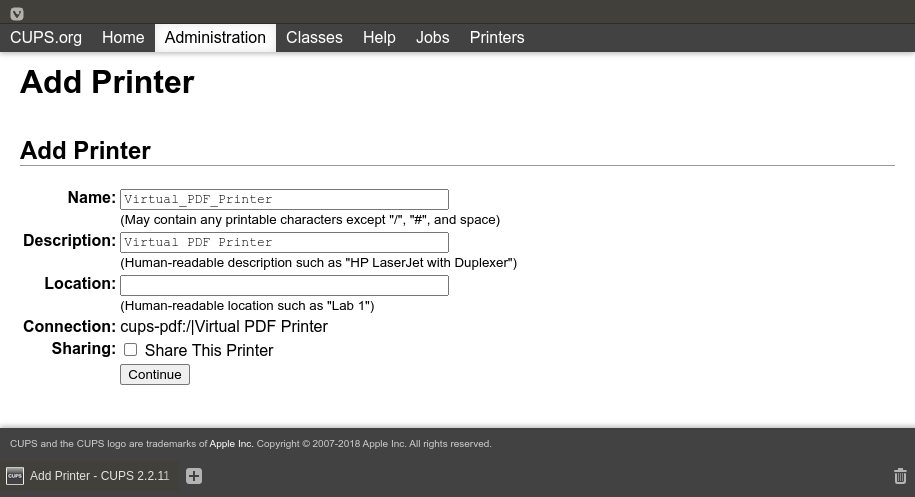Open the closed tabs trash icon
The width and height of the screenshot is (915, 497).
tap(900, 476)
